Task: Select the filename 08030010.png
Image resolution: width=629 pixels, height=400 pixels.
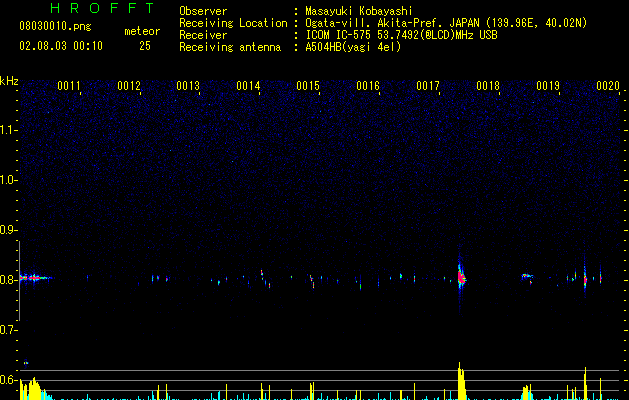Action: [x=55, y=26]
